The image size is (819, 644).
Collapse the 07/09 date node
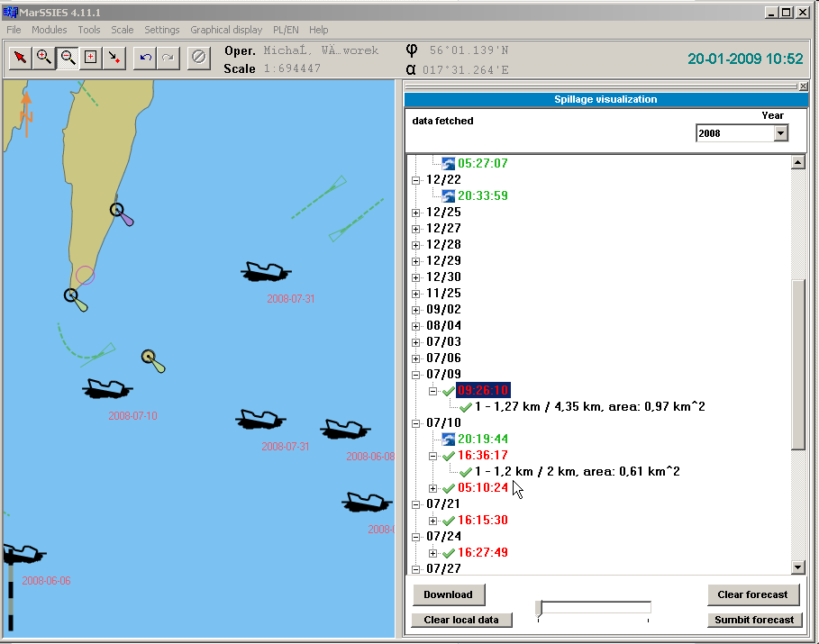(415, 375)
